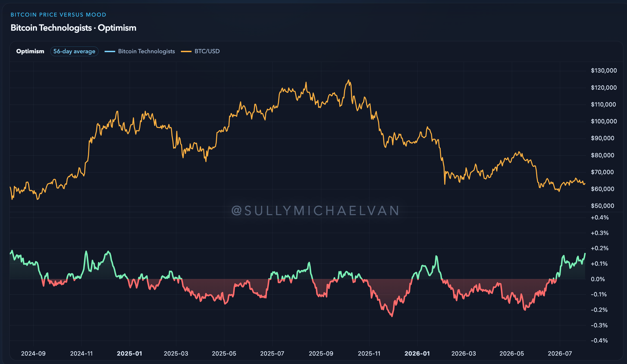
Task: Click the BITCOIN PRICE VERSUS MOOD heading
Action: point(58,15)
